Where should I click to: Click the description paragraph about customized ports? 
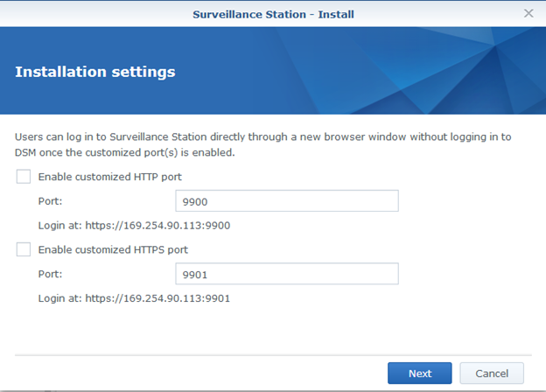click(262, 144)
